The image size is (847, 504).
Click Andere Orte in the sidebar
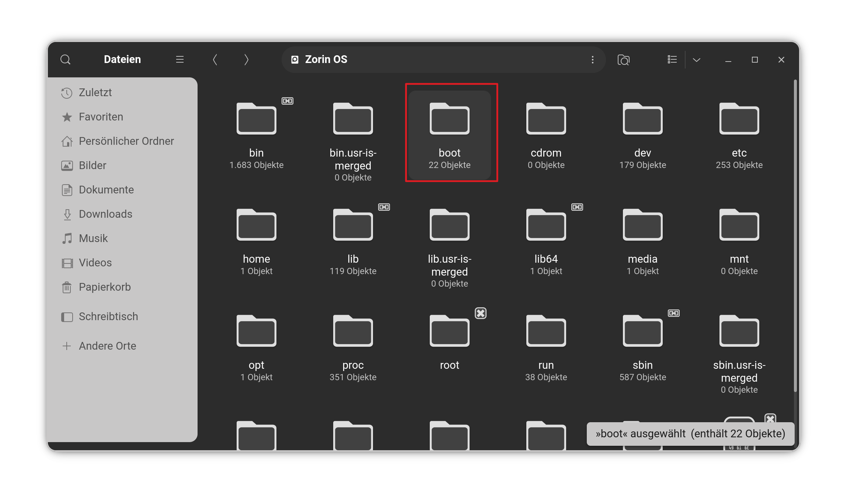click(123, 346)
